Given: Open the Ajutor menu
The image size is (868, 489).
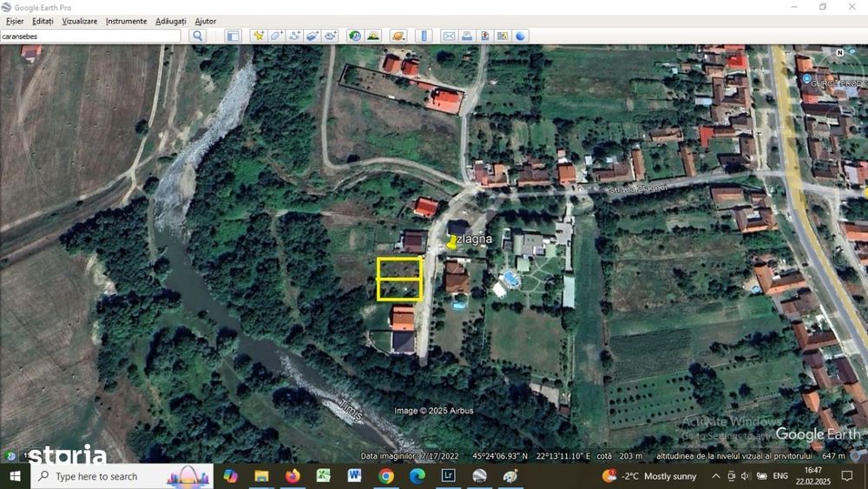Looking at the screenshot, I should [x=206, y=21].
